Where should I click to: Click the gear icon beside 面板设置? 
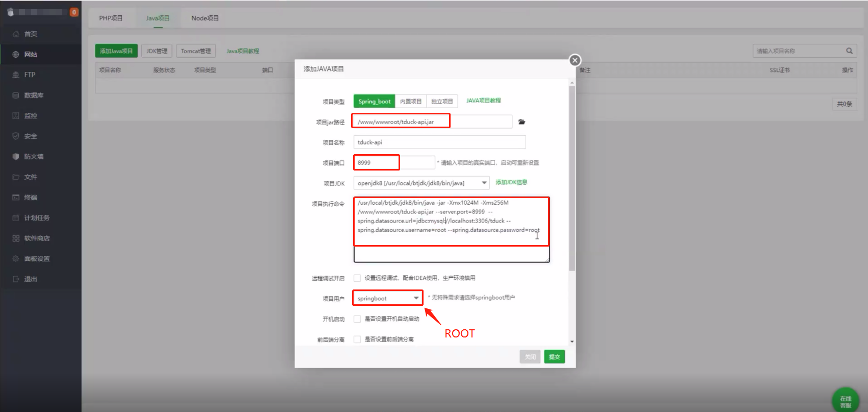(x=16, y=259)
